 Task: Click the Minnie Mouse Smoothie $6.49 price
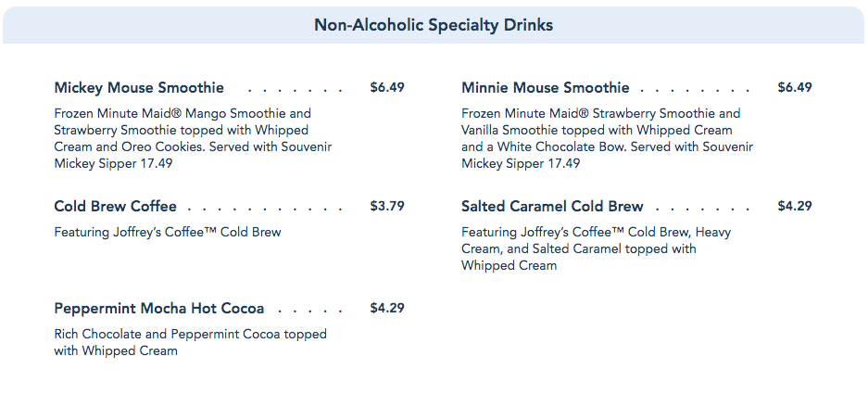[x=795, y=88]
